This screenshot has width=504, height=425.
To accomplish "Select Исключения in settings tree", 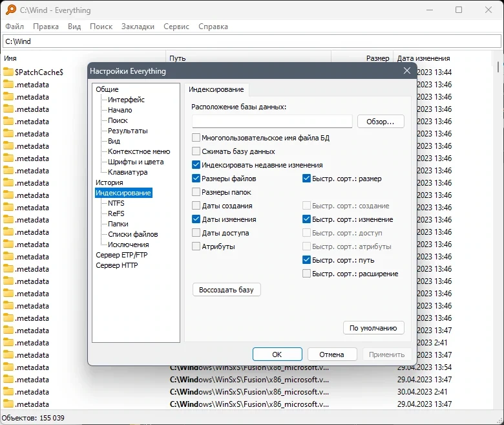I will (128, 245).
